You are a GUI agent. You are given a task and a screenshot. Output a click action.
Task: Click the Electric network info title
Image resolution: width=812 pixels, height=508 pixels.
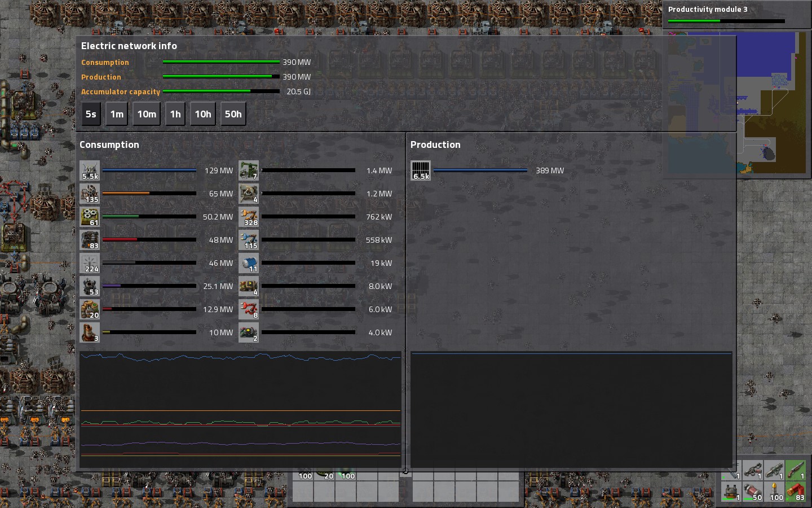pos(129,46)
